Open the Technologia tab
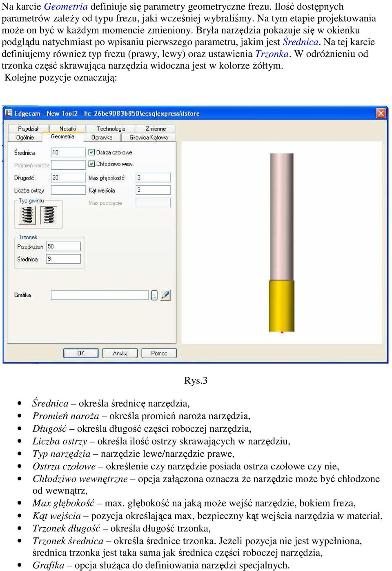Viewport: 392px width, 571px height. pos(111,129)
